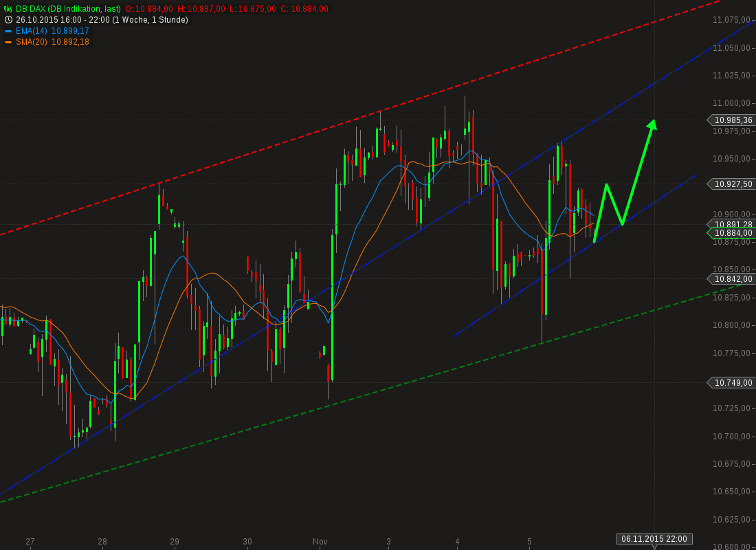Click the 28 date label on time axis

pos(102,542)
